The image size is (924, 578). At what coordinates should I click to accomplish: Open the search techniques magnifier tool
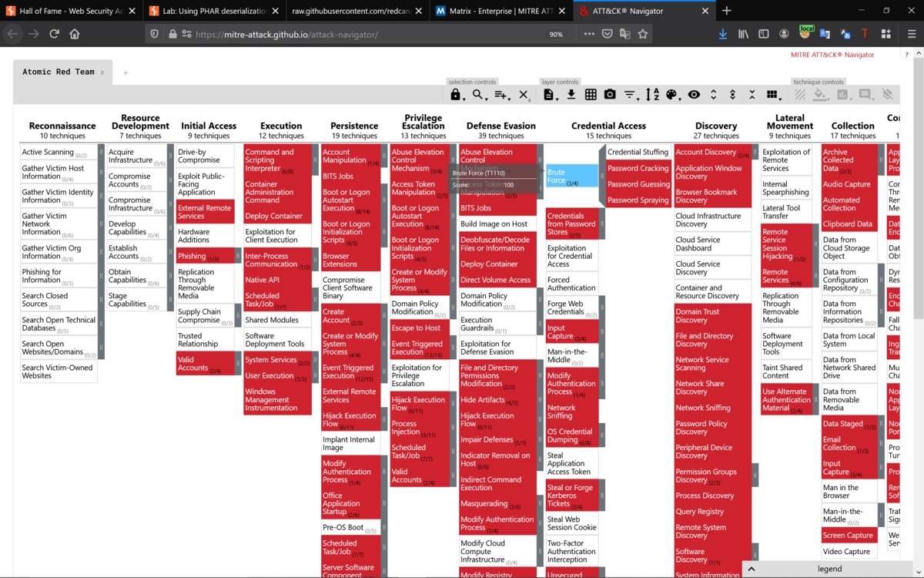point(479,95)
